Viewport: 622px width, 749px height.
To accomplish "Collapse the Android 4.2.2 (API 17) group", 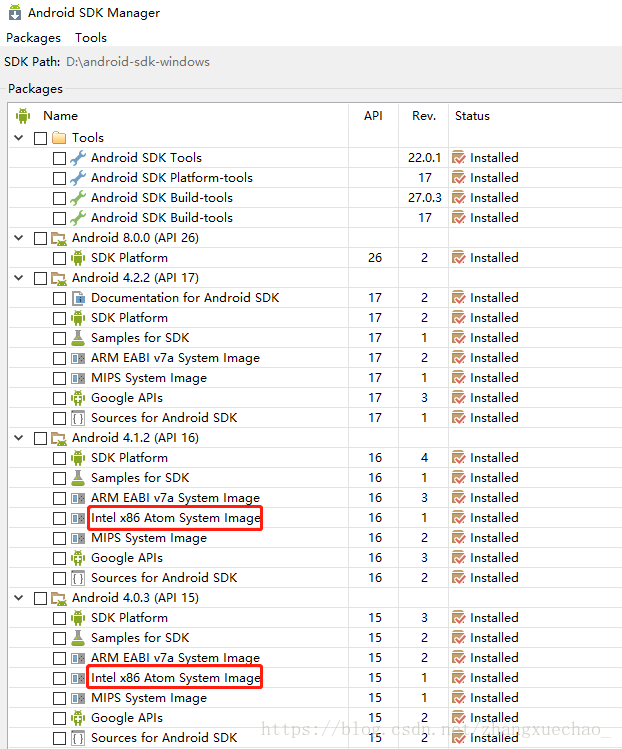I will click(19, 278).
